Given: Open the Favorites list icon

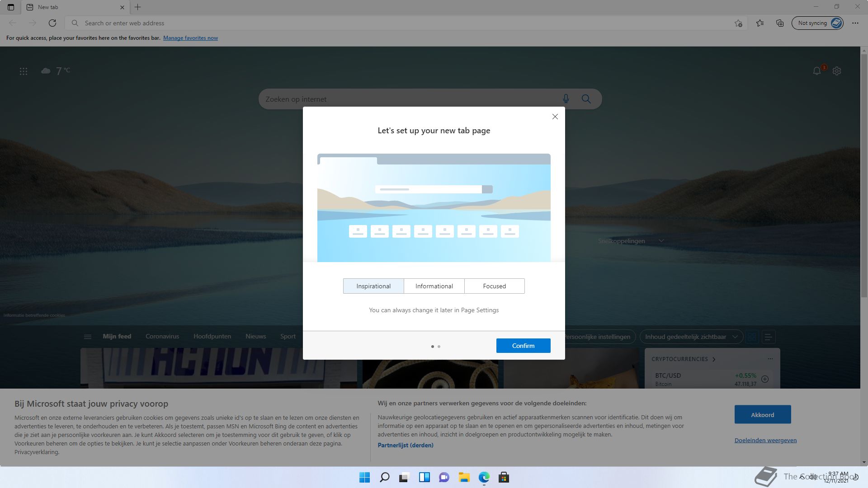Looking at the screenshot, I should pyautogui.click(x=760, y=23).
